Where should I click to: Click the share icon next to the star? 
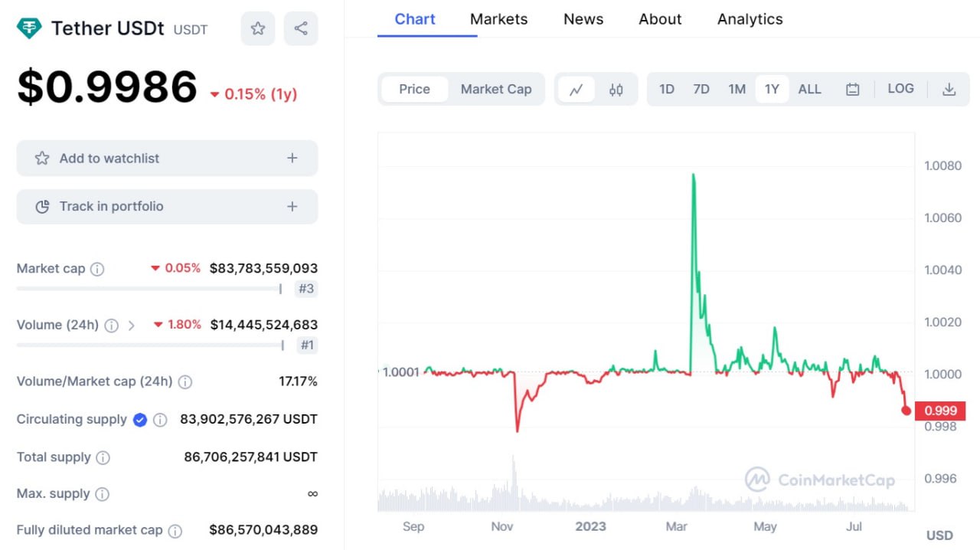click(301, 28)
